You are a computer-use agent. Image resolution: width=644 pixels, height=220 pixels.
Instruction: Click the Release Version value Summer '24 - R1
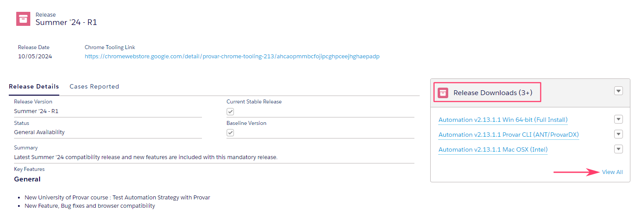(36, 111)
